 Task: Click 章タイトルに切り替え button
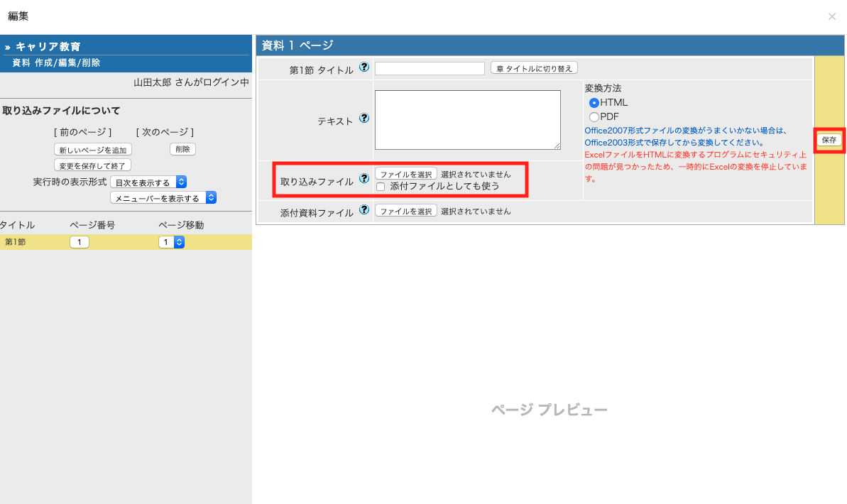click(x=535, y=68)
